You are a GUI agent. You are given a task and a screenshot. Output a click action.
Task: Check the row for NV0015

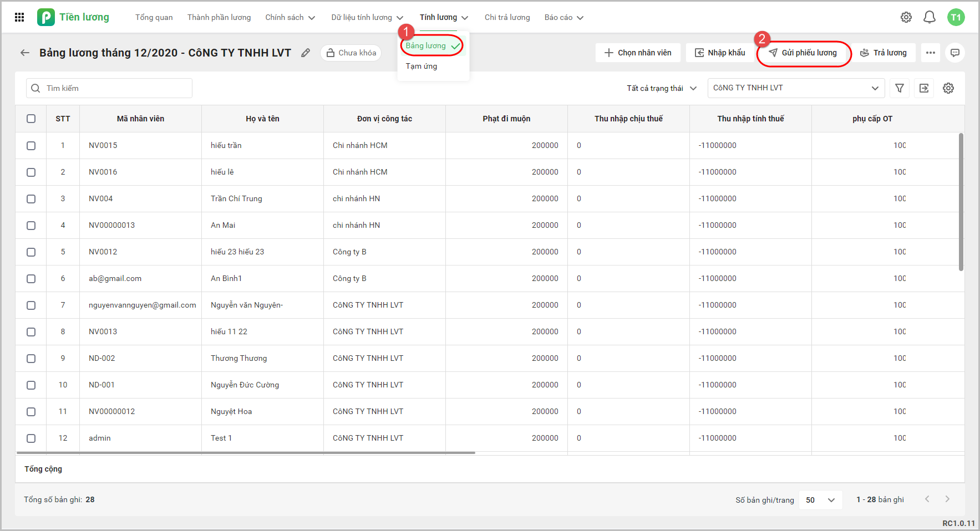[x=31, y=146]
